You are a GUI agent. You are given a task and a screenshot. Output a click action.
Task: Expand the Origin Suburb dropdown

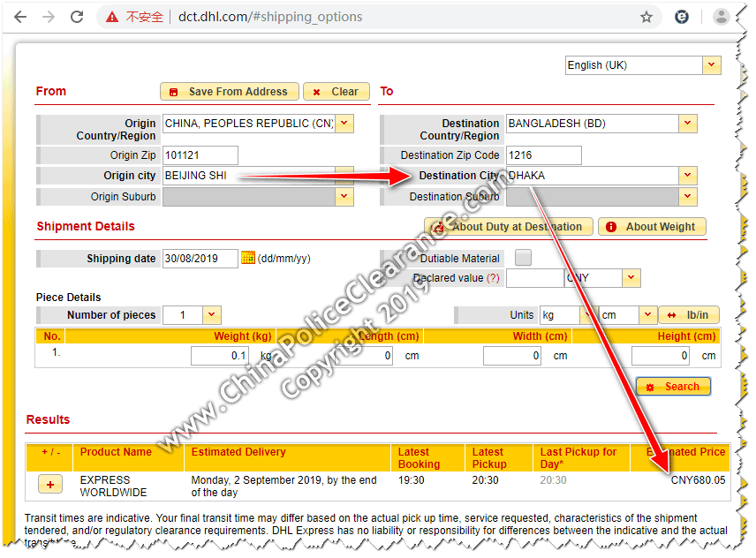[x=344, y=197]
